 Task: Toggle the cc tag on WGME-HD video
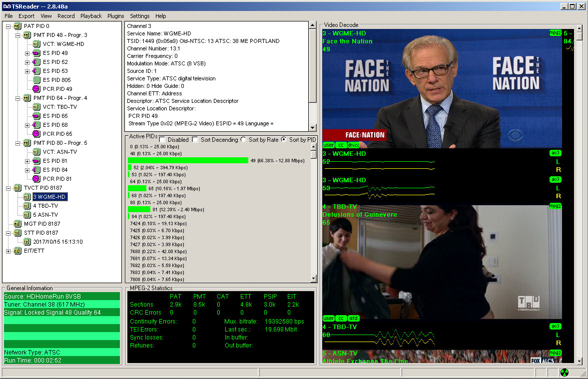pyautogui.click(x=341, y=145)
